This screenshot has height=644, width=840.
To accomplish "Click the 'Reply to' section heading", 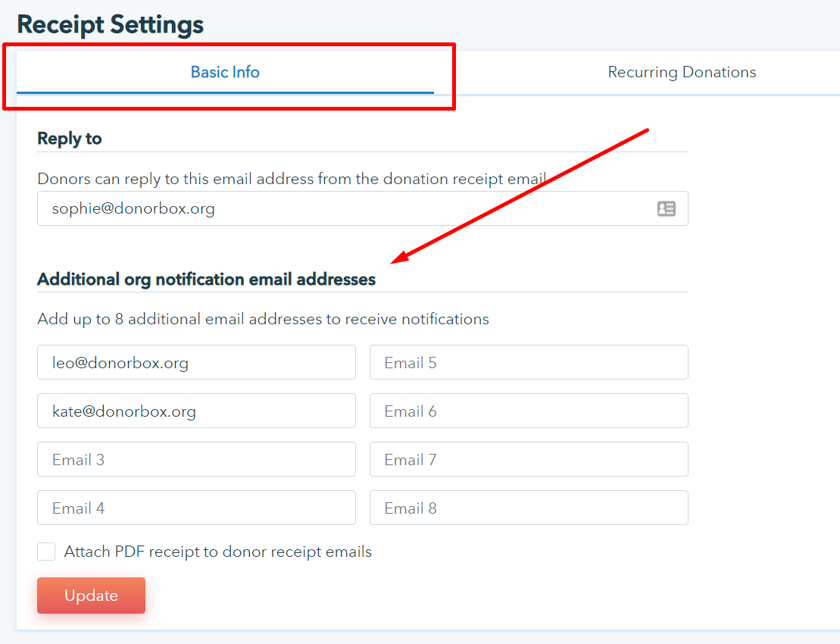I will pyautogui.click(x=70, y=139).
